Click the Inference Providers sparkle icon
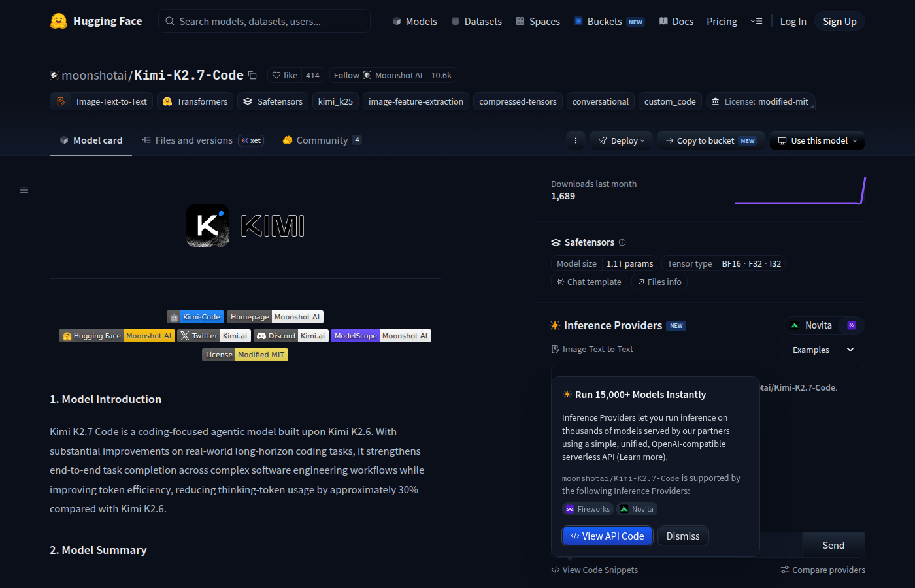 [x=555, y=325]
